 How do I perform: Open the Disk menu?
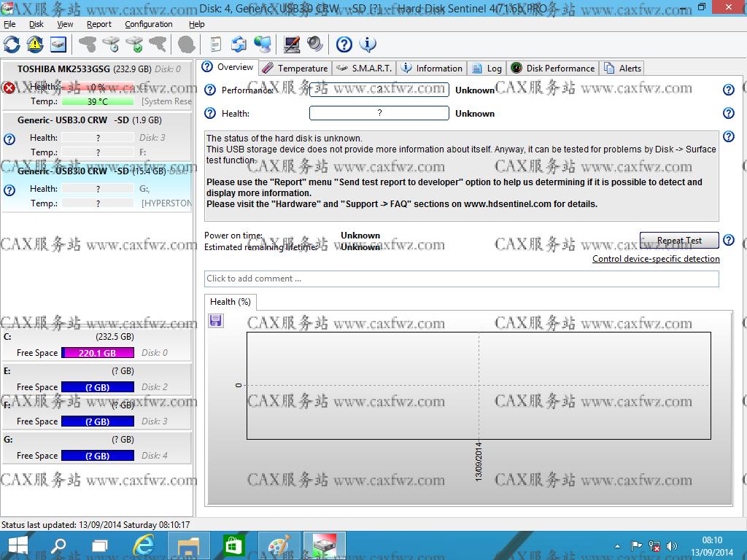36,24
